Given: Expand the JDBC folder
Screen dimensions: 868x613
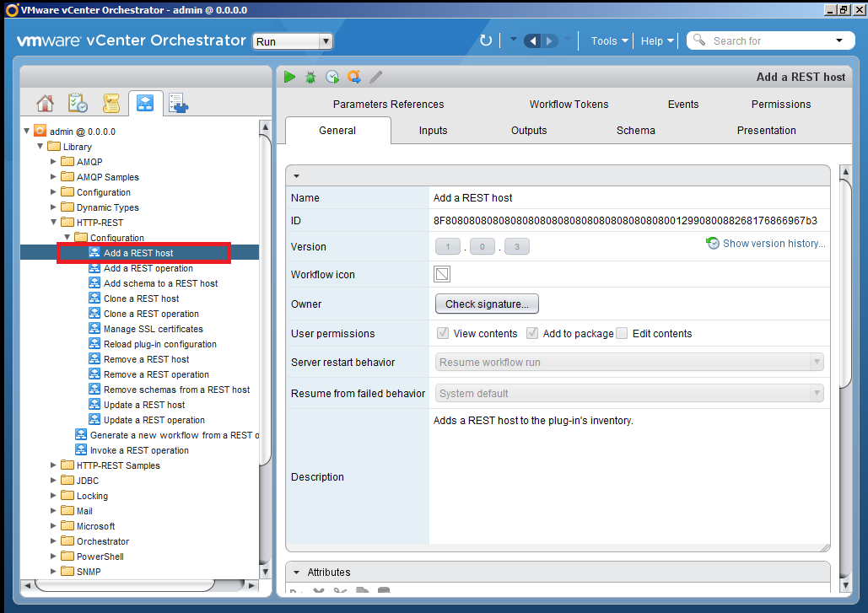Looking at the screenshot, I should tap(53, 481).
